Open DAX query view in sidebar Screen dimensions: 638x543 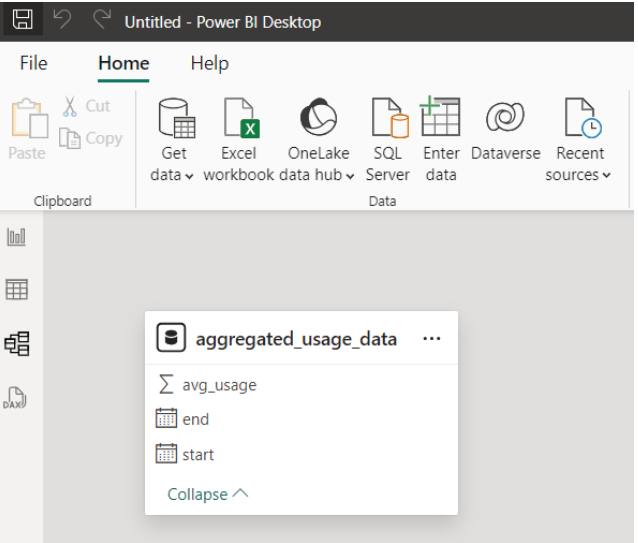tap(15, 397)
